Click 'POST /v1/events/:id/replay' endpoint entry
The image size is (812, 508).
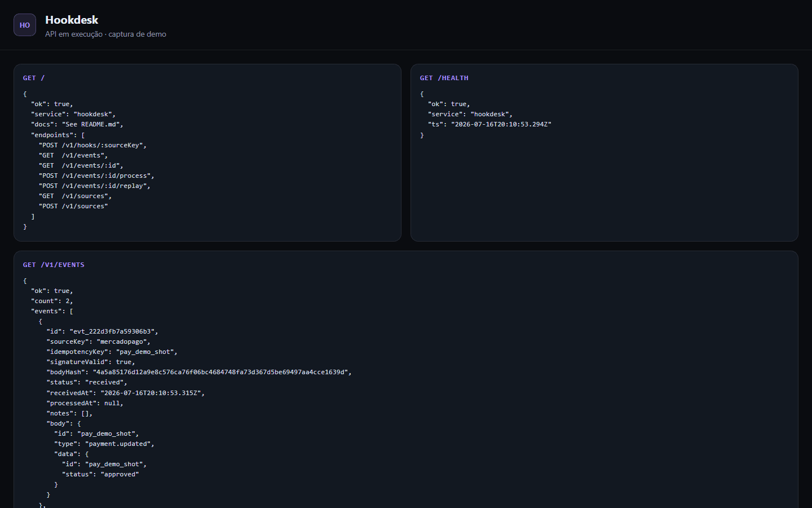(95, 186)
